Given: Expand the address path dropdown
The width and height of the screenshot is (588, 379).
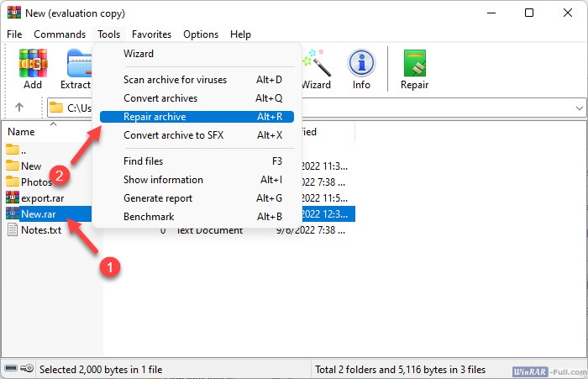Looking at the screenshot, I should [580, 108].
